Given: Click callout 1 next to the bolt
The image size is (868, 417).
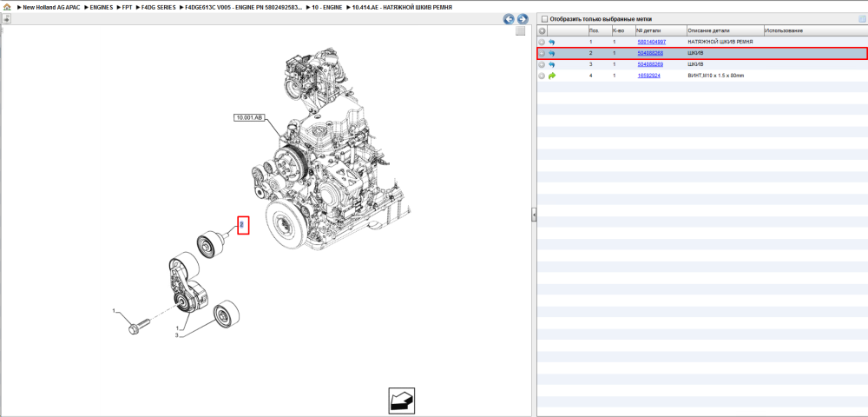Looking at the screenshot, I should click(x=115, y=311).
